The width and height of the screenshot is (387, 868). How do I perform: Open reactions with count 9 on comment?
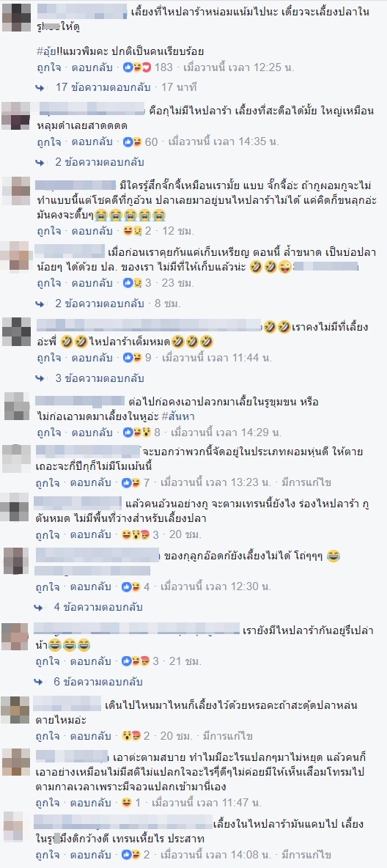pyautogui.click(x=137, y=358)
